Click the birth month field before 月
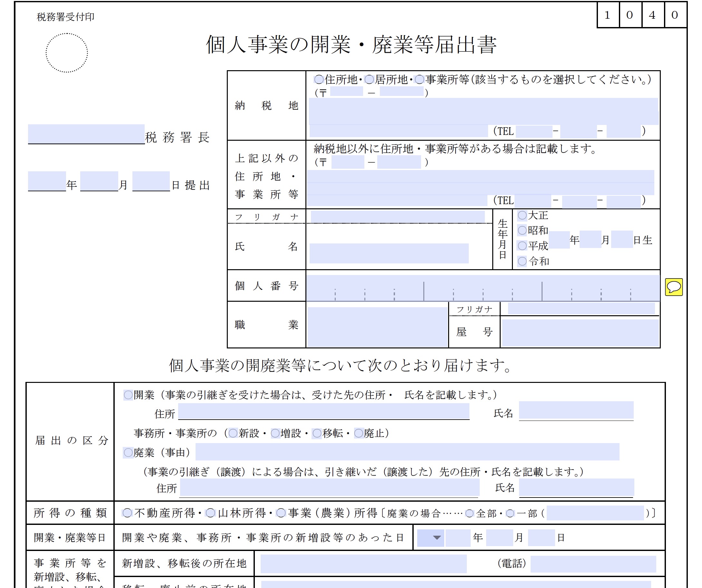Screen dimensions: 702x588 (x=590, y=240)
